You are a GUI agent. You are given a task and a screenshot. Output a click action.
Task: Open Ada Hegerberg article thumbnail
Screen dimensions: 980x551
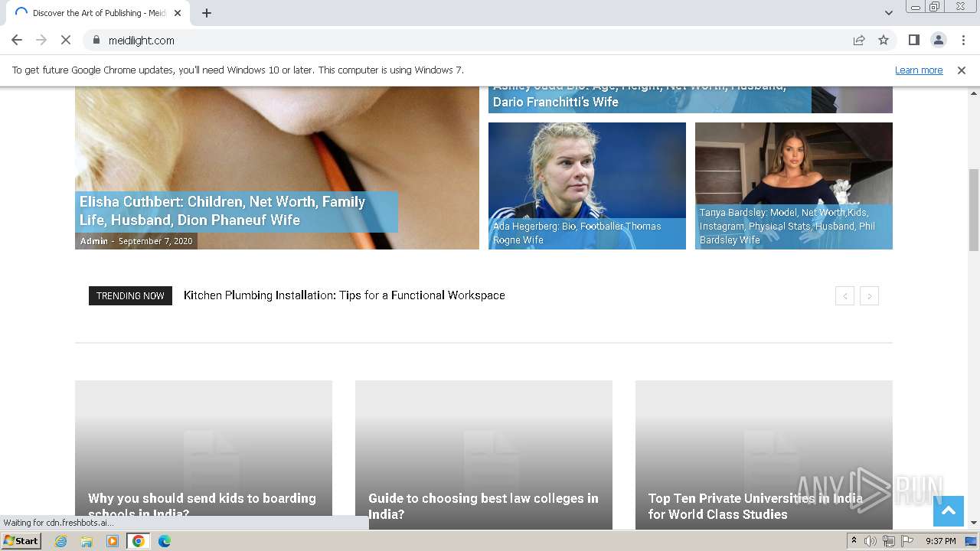[x=587, y=186]
